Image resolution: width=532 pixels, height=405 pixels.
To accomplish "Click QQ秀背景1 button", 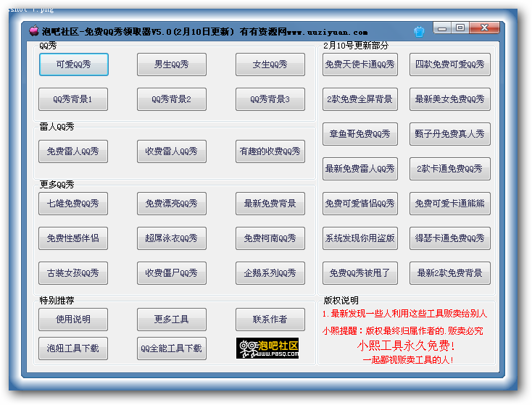I will (x=73, y=99).
